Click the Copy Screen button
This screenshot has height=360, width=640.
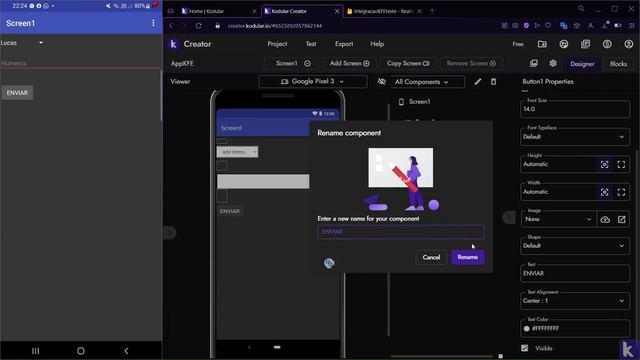click(x=408, y=63)
